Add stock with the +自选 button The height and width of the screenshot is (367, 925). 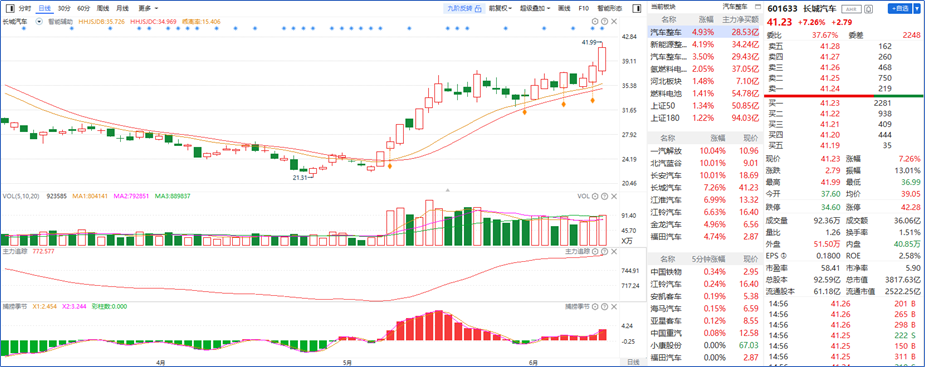coord(900,9)
